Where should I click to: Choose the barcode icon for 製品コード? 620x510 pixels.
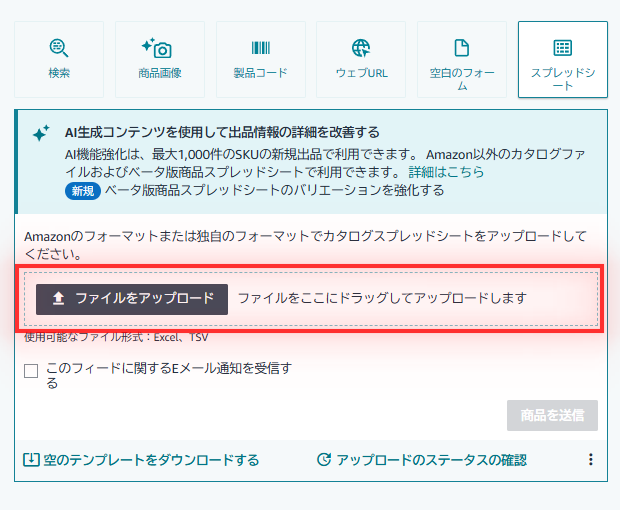pyautogui.click(x=261, y=48)
